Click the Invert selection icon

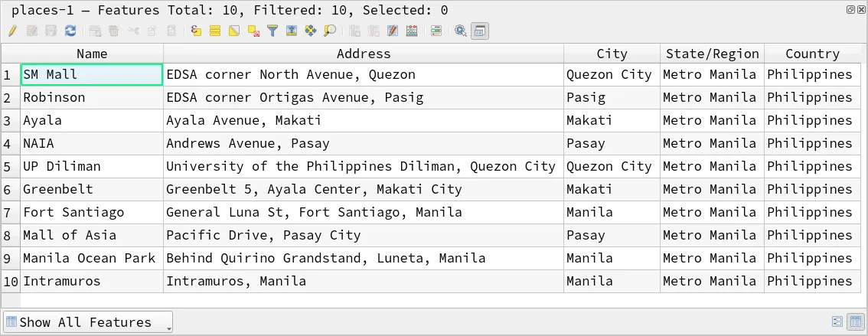(x=234, y=31)
